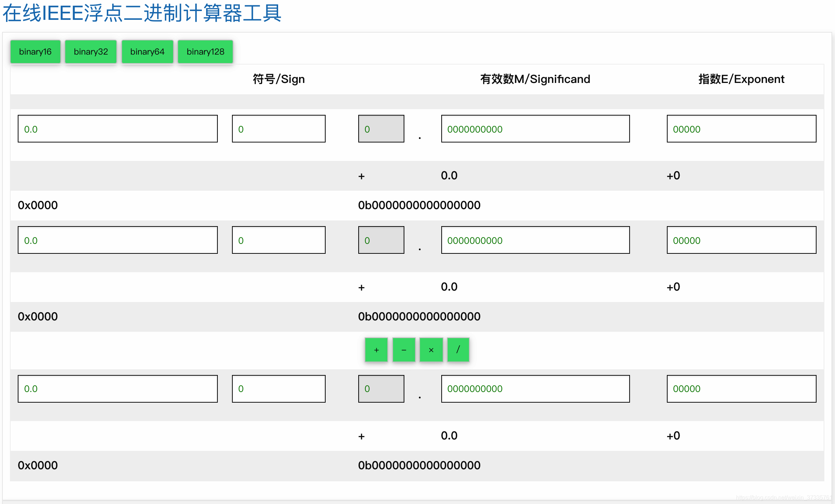
Task: Click the subtraction (−) operator button
Action: coord(403,350)
